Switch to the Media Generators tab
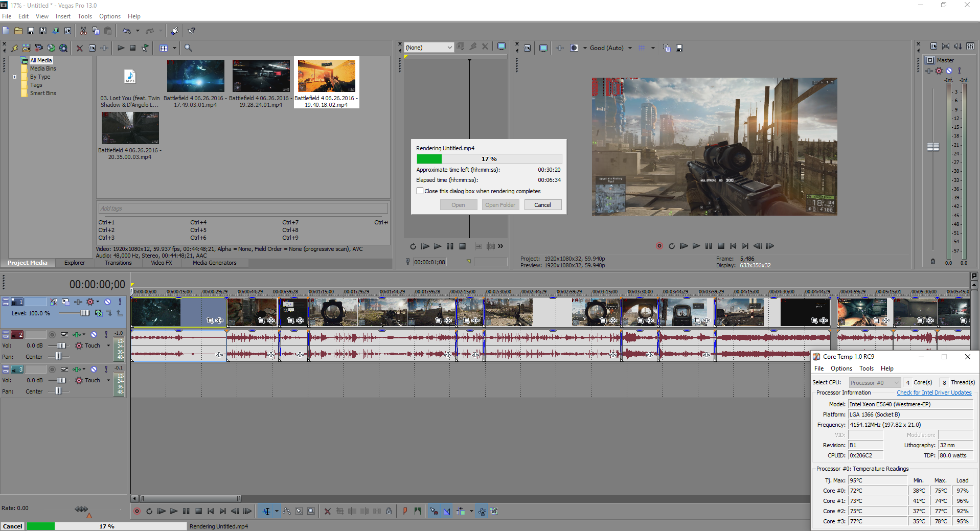The width and height of the screenshot is (980, 531). click(215, 263)
